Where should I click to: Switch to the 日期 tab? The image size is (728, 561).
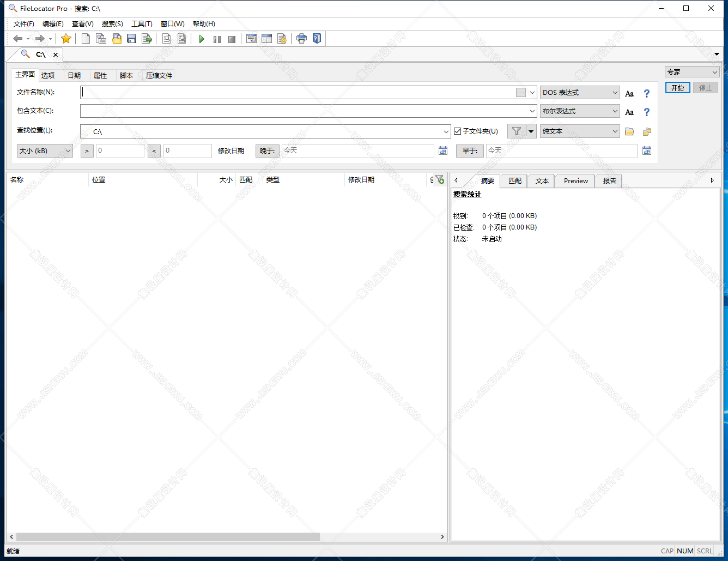pyautogui.click(x=74, y=76)
